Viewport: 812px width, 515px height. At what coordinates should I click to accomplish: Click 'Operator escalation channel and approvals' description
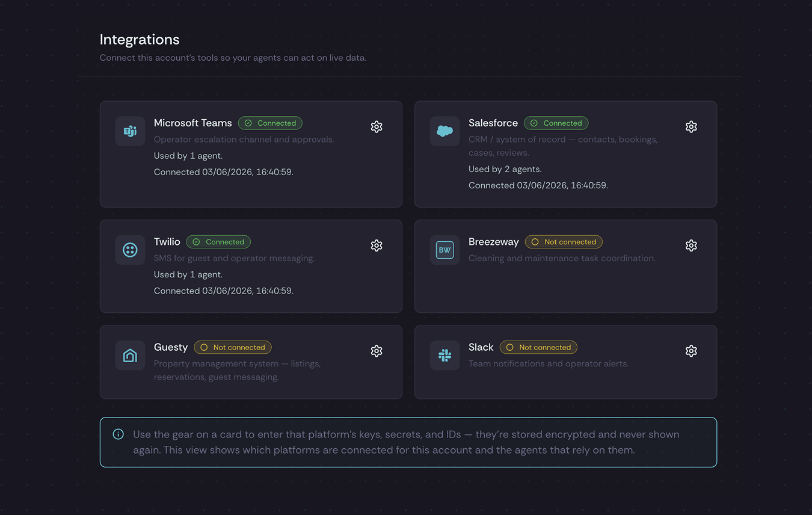tap(244, 140)
